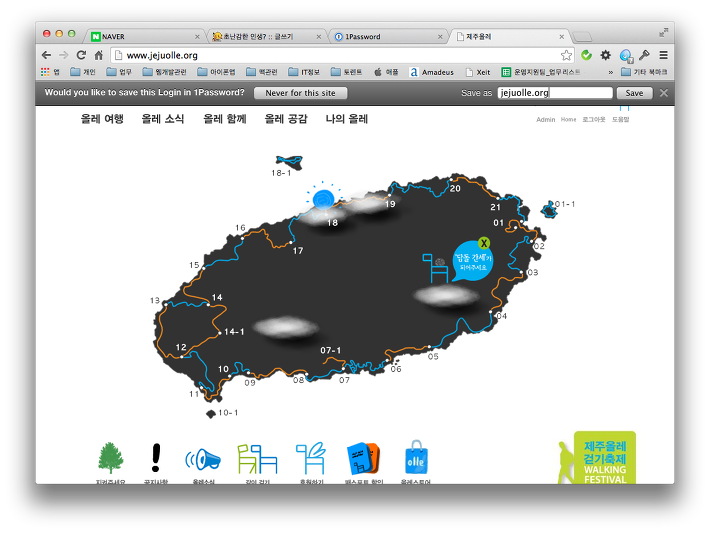Select route 14-1 on the map
Screen dimensions: 710x533
[x=234, y=332]
